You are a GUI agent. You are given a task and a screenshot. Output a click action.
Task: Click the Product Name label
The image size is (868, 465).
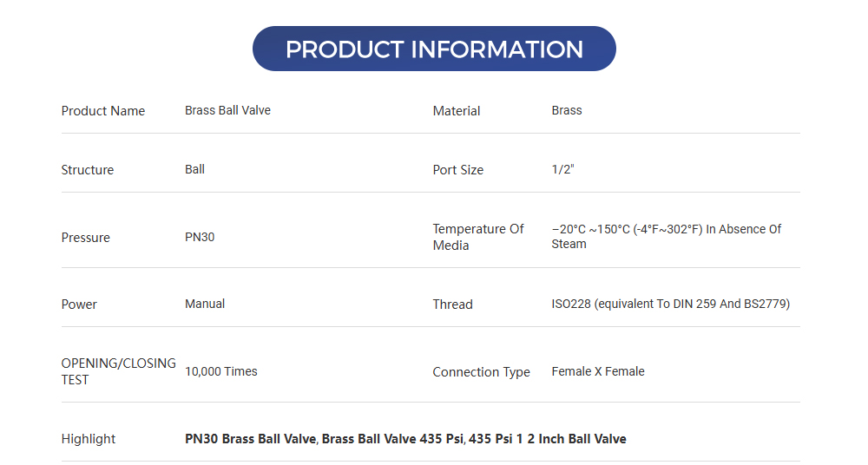coord(103,111)
